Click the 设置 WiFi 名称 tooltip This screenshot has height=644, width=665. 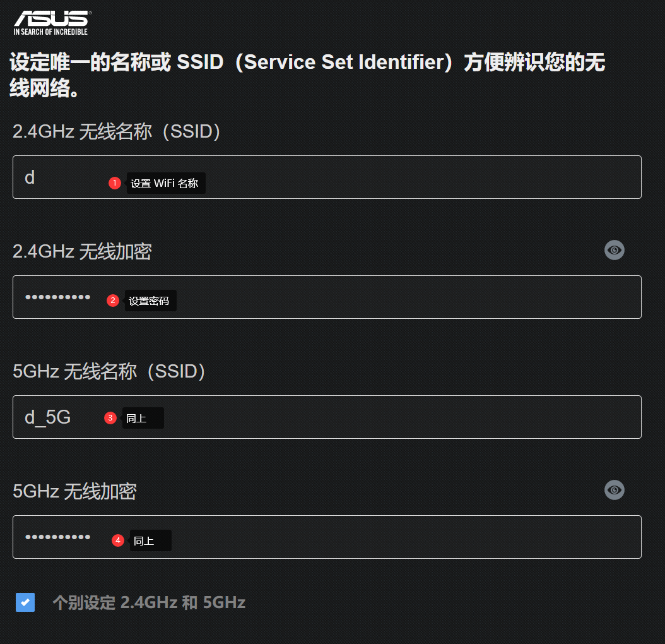(x=166, y=183)
